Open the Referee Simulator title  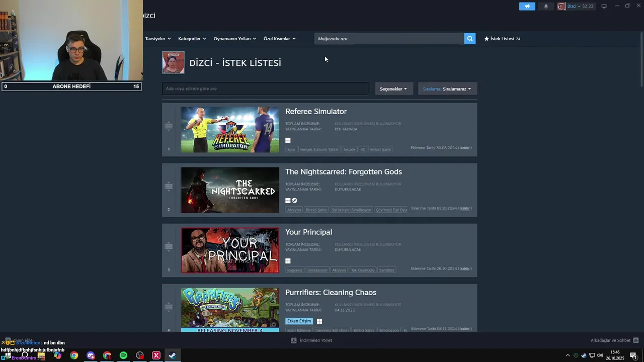coord(316,111)
